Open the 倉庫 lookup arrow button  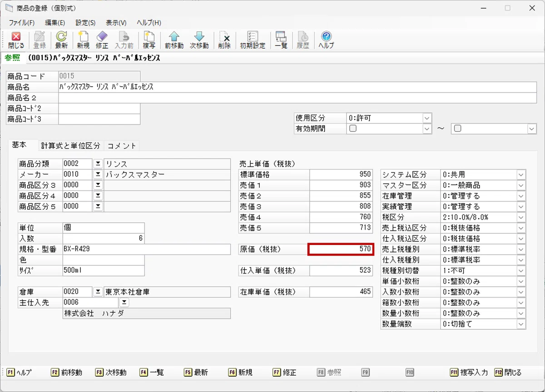(98, 292)
